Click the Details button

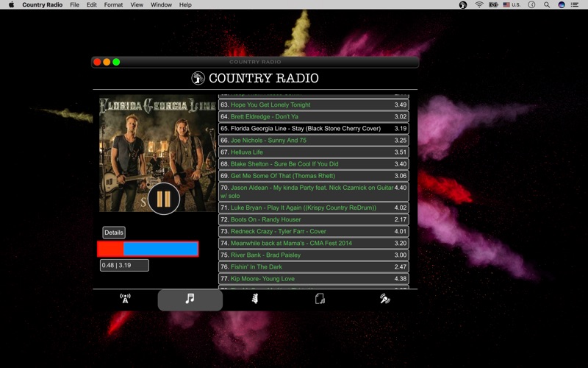[114, 233]
